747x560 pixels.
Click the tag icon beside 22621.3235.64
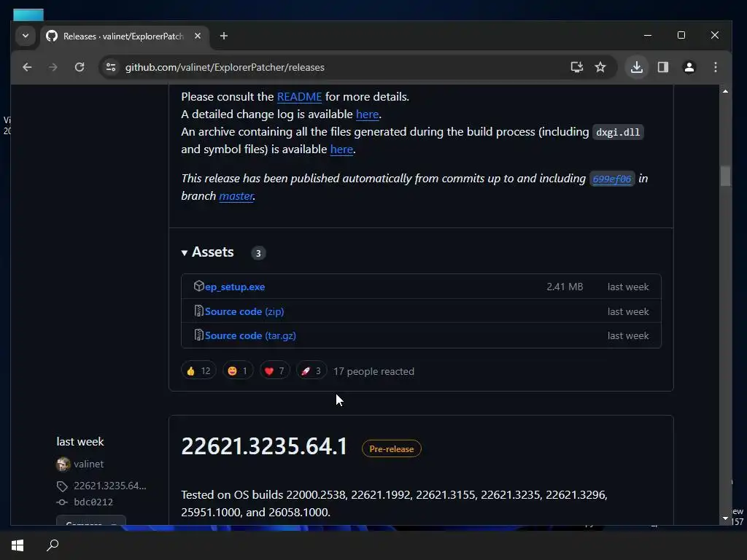click(x=63, y=486)
